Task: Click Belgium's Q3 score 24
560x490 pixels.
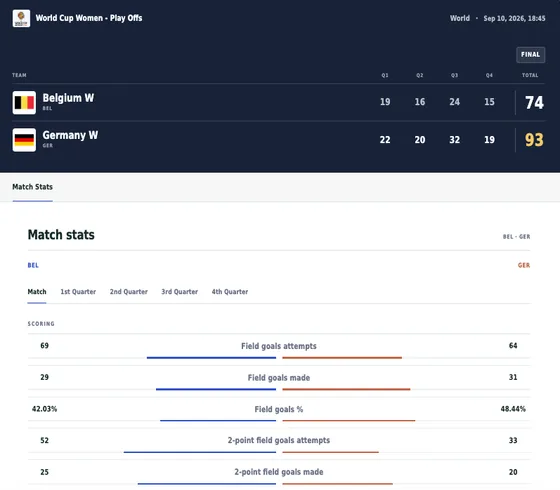Action: coord(455,102)
